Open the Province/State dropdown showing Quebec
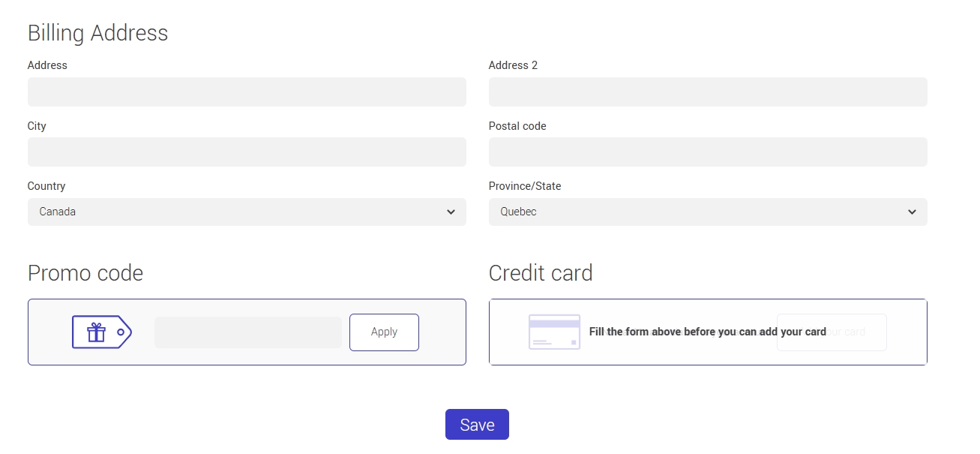 (x=708, y=212)
